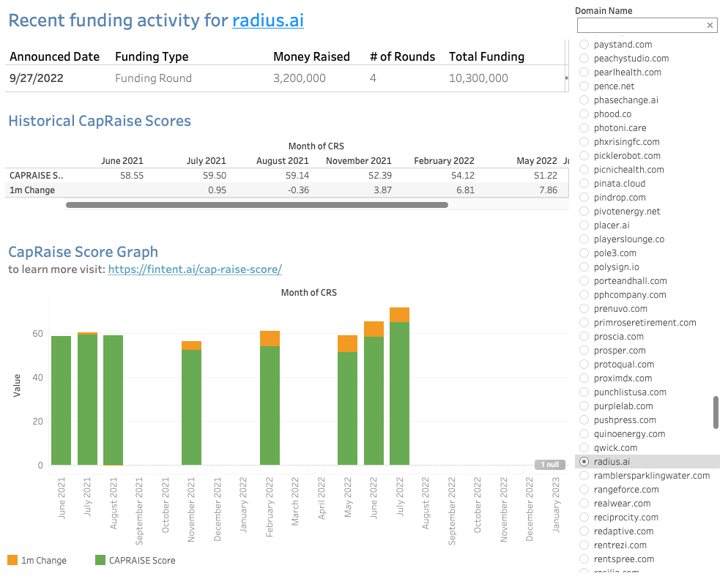This screenshot has height=579, width=728.
Task: Select the paystand.com radio button
Action: [584, 44]
